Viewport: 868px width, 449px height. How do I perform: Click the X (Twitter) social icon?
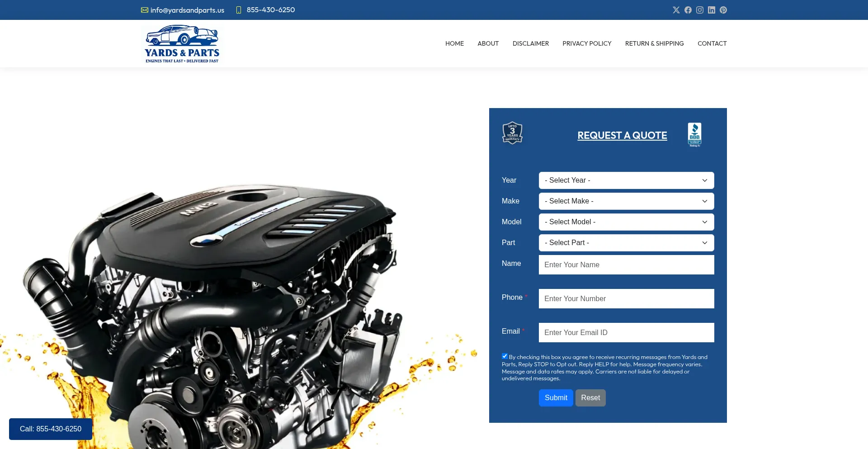tap(676, 10)
